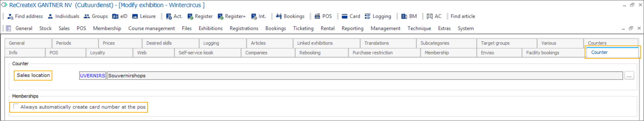Open the Exhibitions menu

[211, 28]
